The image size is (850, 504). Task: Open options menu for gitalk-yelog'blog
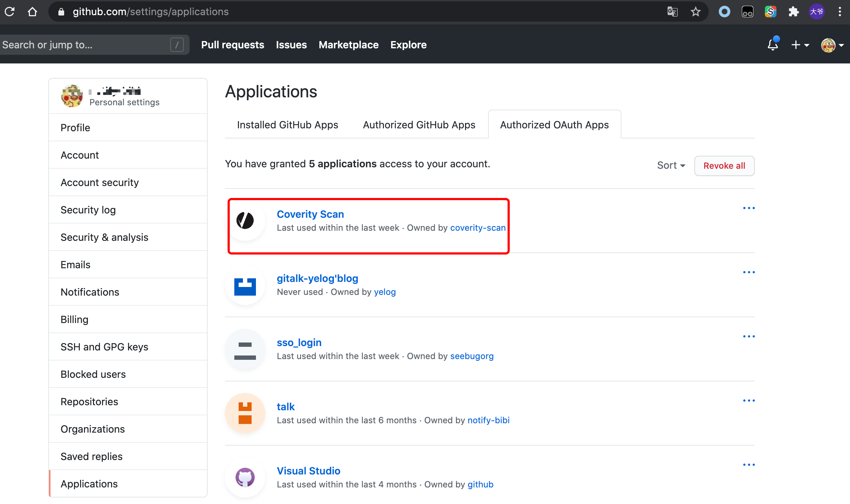pos(749,272)
